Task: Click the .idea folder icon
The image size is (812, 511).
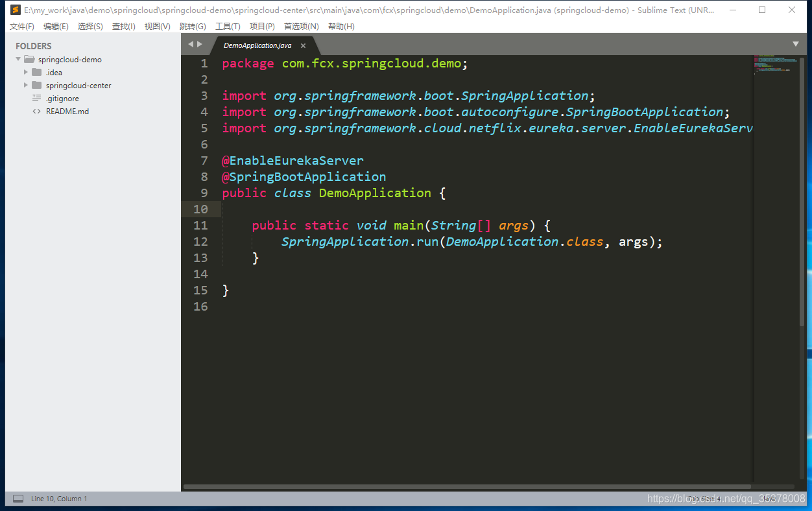Action: pos(37,72)
